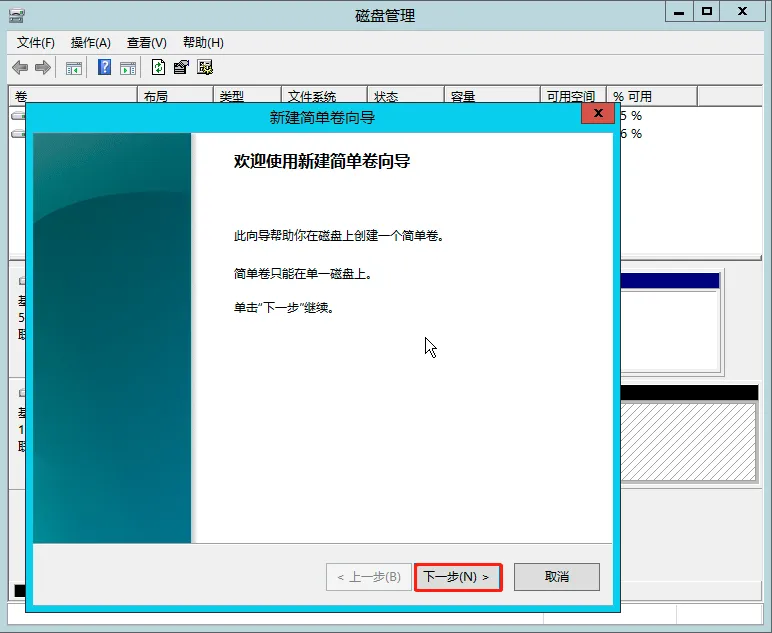
Task: Open the 查看(V) menu
Action: point(146,43)
